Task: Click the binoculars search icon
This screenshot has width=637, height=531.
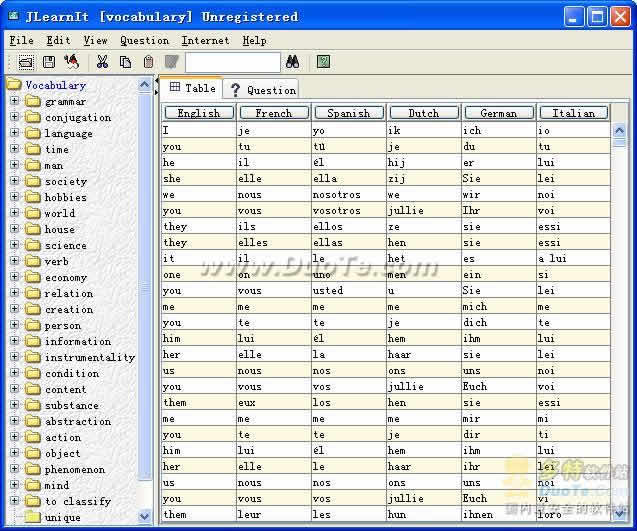Action: pyautogui.click(x=292, y=62)
